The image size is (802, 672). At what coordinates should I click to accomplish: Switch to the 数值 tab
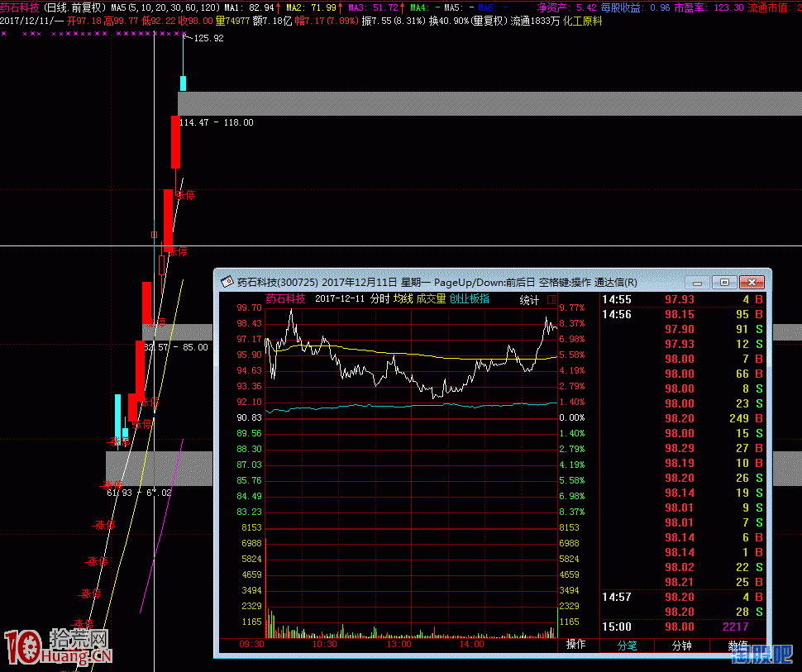(738, 646)
